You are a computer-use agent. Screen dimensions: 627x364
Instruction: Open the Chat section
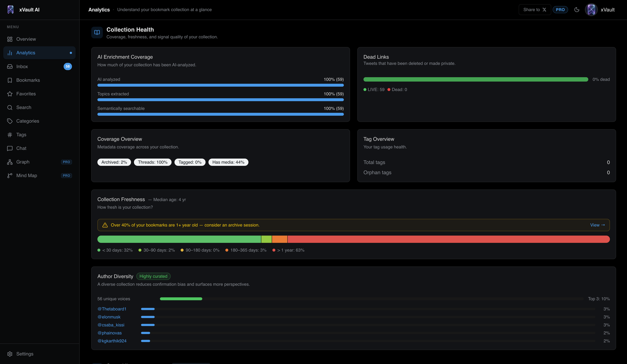[21, 148]
